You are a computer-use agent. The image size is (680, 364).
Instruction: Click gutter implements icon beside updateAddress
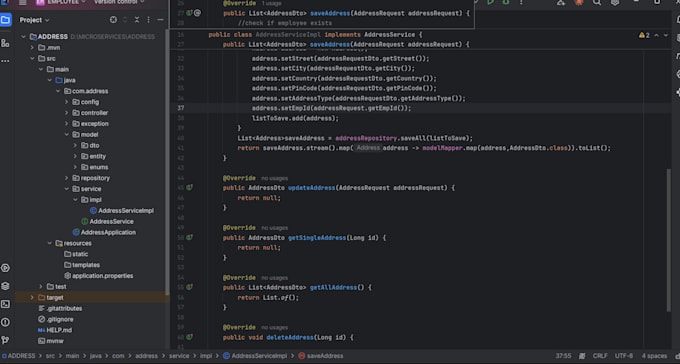tap(190, 188)
